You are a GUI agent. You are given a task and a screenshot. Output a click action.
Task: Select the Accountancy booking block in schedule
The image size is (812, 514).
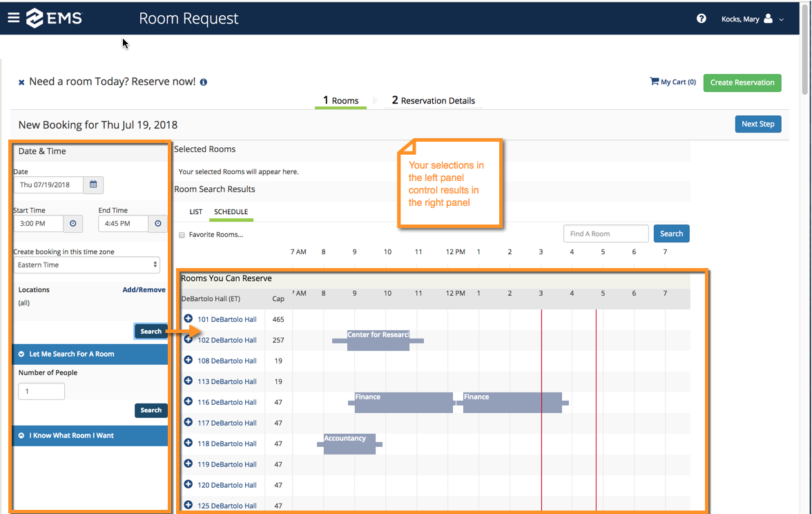coord(349,444)
